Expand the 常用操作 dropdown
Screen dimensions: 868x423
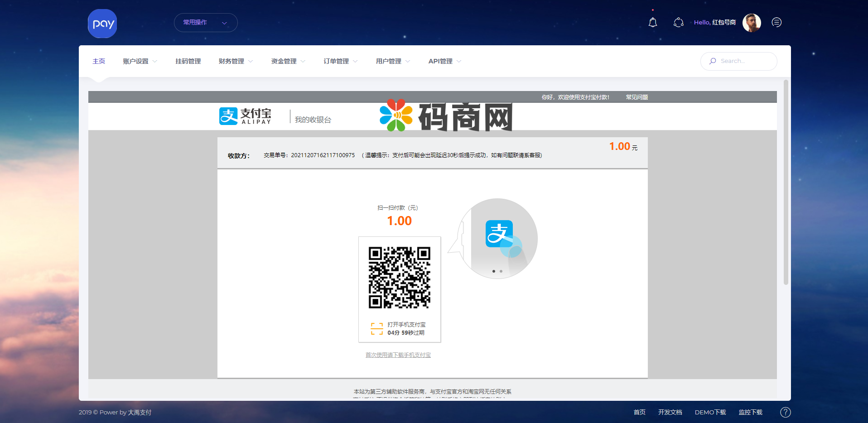click(206, 23)
